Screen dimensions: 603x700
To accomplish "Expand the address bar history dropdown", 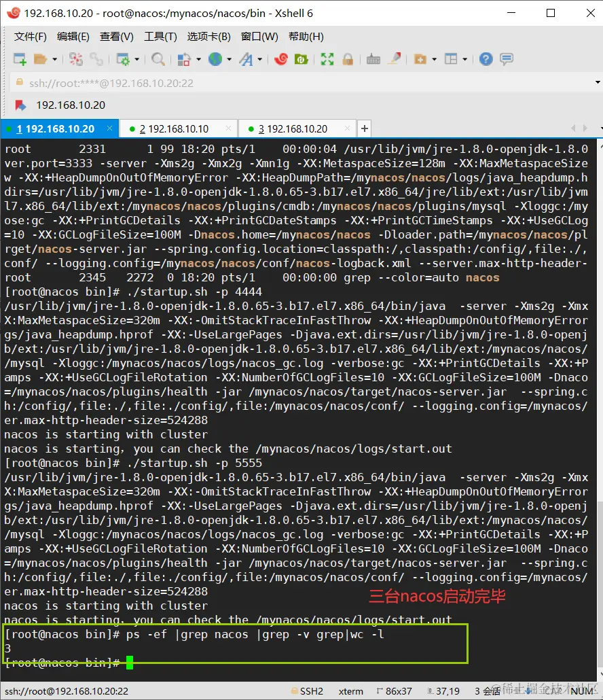I will tap(597, 83).
